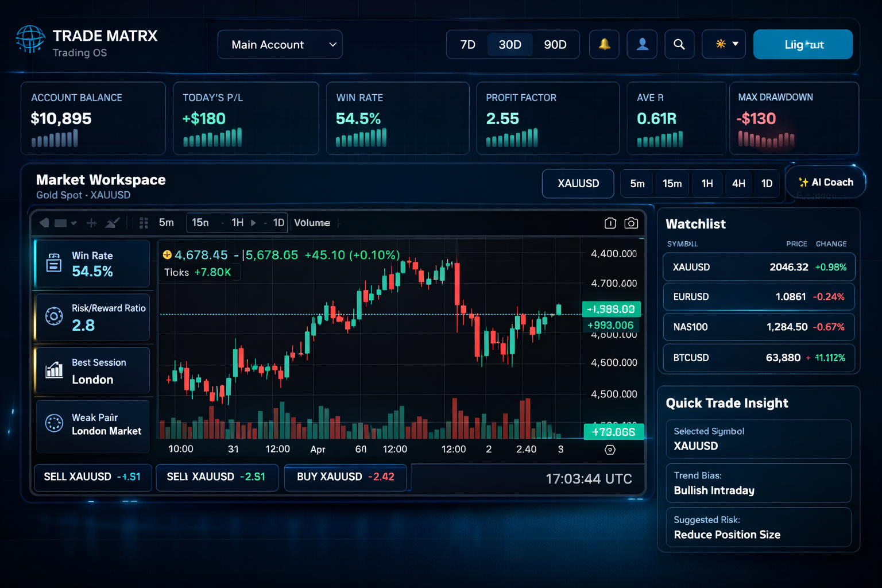The image size is (882, 588).
Task: Click the gear icon near the chart time axis
Action: pos(610,450)
